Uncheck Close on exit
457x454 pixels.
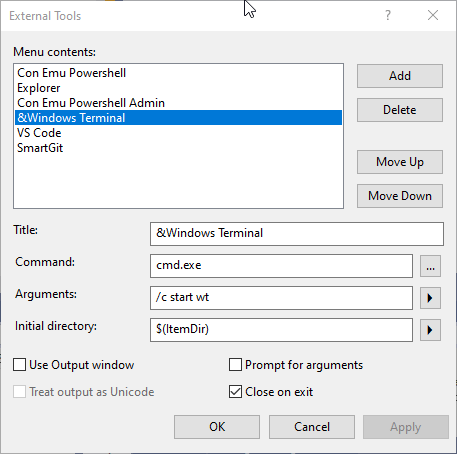[235, 392]
